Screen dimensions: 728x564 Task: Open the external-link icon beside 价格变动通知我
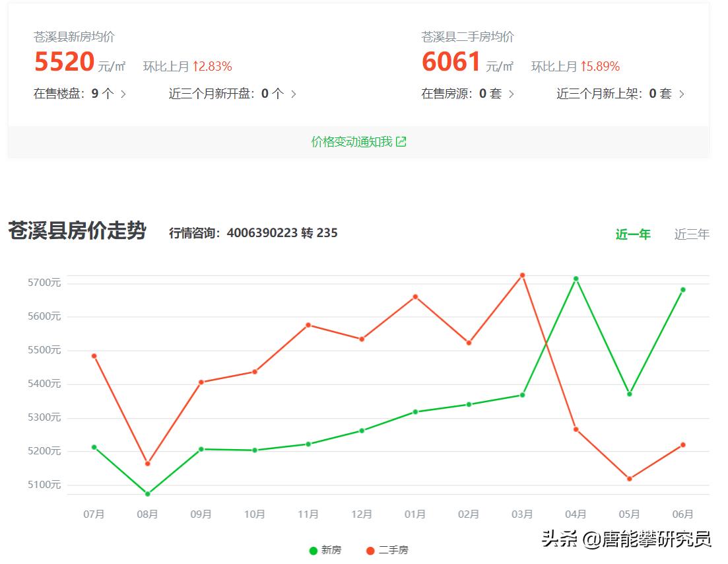click(x=401, y=142)
